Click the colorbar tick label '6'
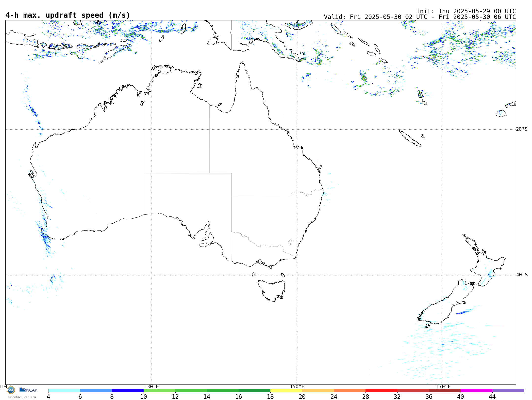 tap(80, 397)
